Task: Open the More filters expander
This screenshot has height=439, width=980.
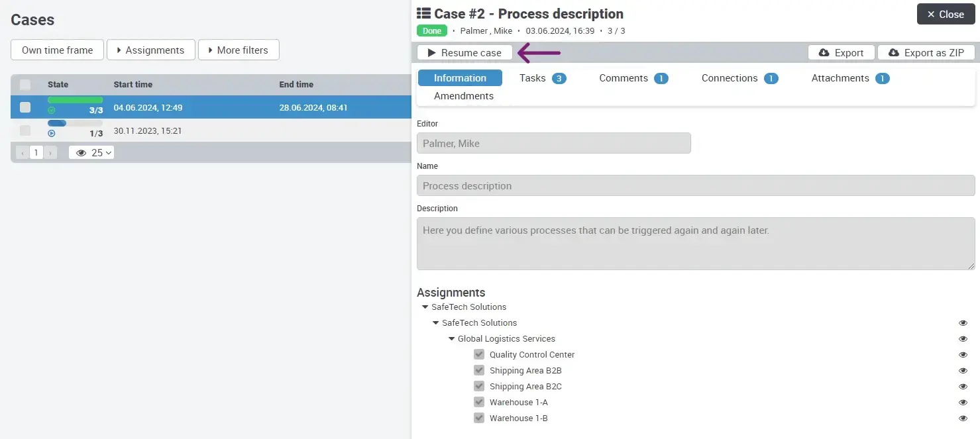Action: pos(238,50)
